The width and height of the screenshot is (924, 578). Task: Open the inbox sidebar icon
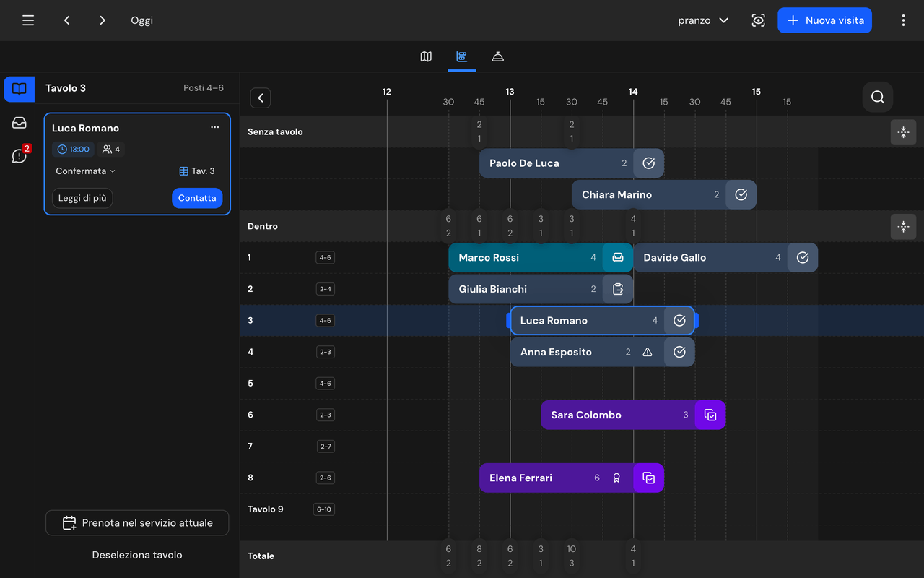tap(19, 123)
